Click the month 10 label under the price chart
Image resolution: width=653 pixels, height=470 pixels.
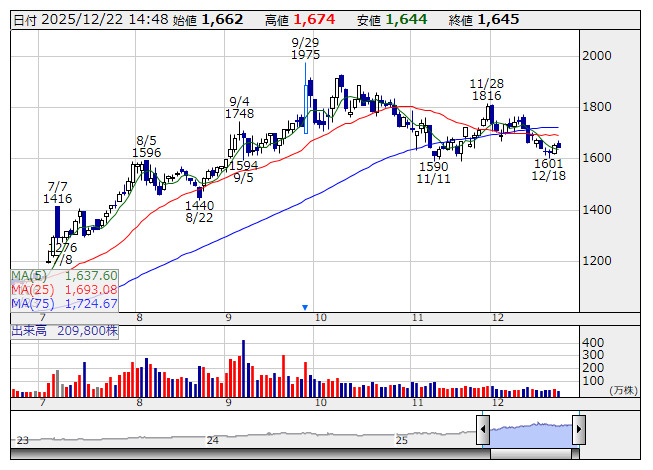pos(321,318)
